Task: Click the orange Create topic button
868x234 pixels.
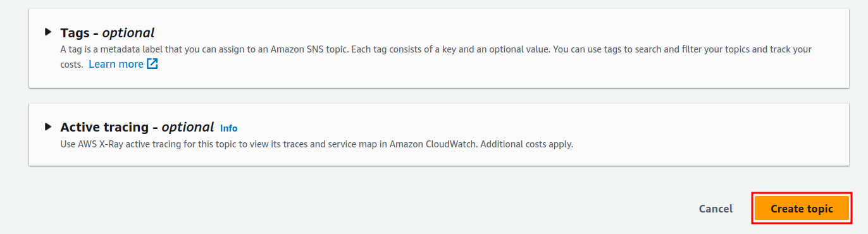Action: 802,209
